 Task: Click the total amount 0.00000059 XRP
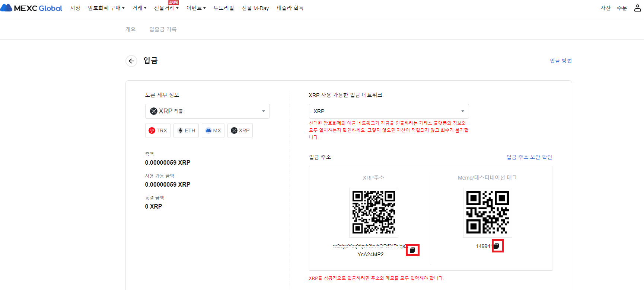coord(168,162)
